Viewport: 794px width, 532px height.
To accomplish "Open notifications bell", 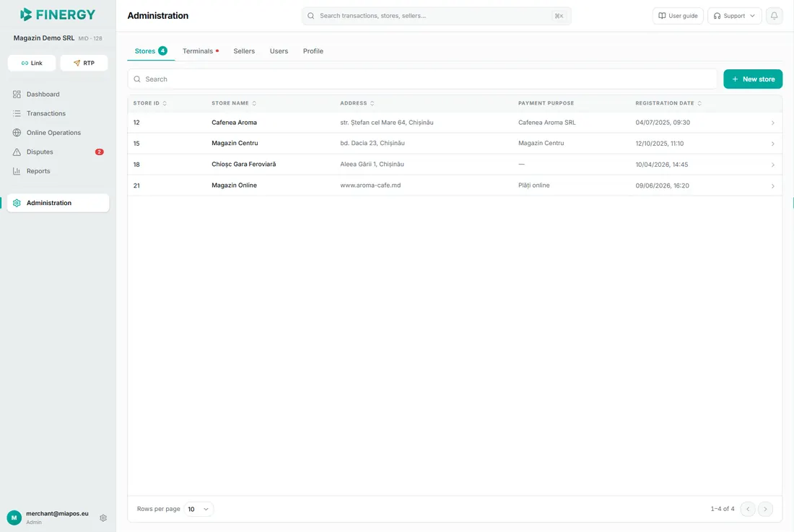I will click(x=774, y=16).
